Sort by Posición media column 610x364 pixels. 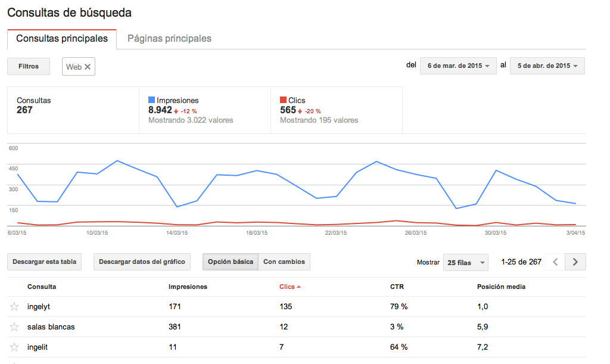501,287
